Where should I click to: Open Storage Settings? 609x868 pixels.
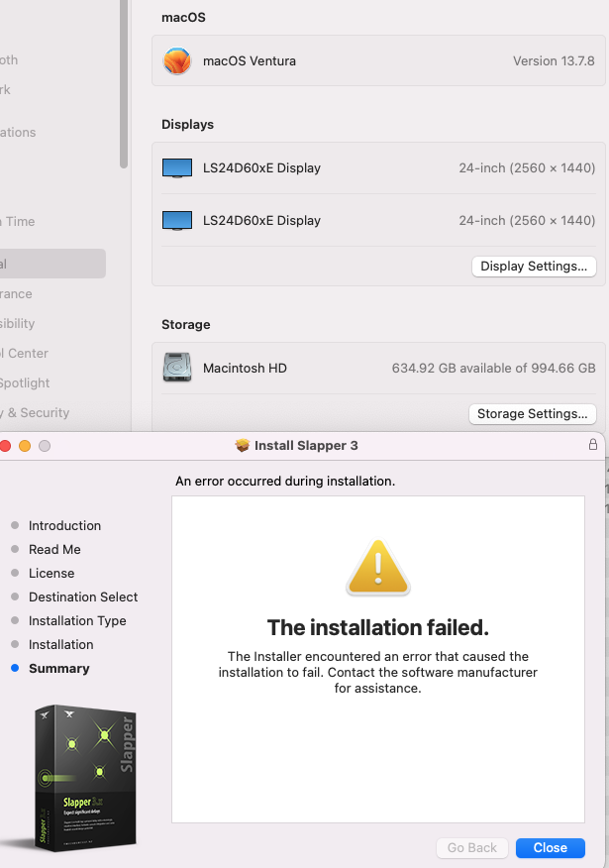532,414
